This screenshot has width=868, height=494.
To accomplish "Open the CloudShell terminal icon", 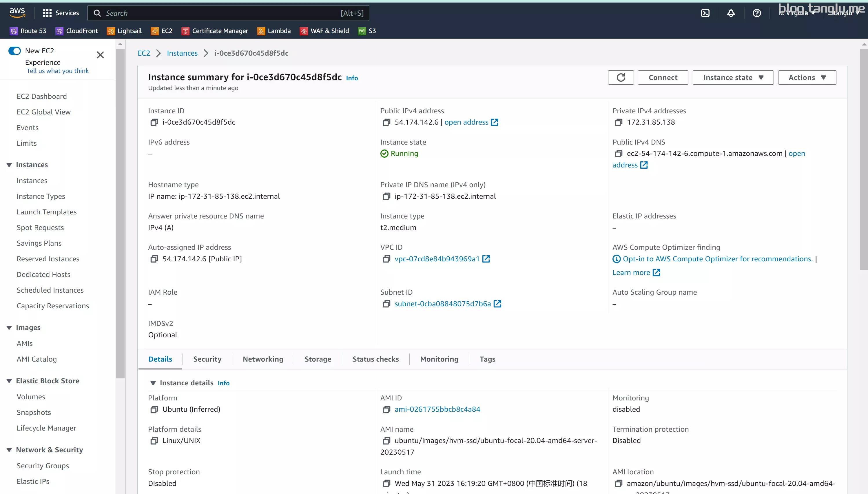I will [x=705, y=13].
